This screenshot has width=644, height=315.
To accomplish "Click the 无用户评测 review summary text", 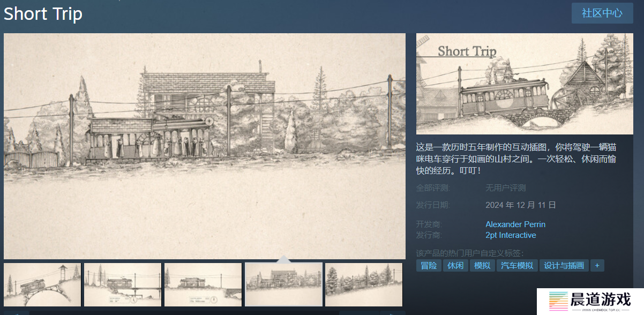I will 506,188.
